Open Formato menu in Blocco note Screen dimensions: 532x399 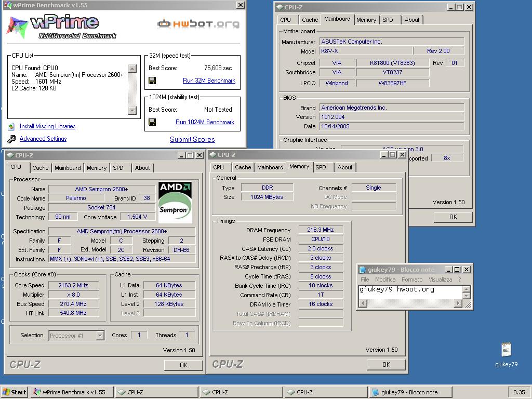(412, 280)
